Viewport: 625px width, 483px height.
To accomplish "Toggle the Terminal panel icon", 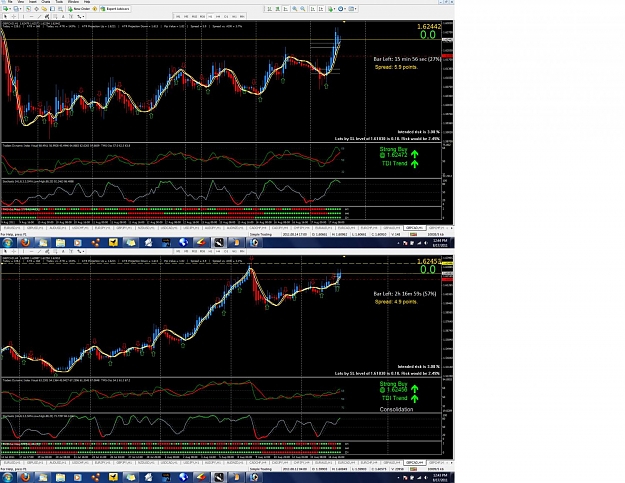I will click(52, 9).
